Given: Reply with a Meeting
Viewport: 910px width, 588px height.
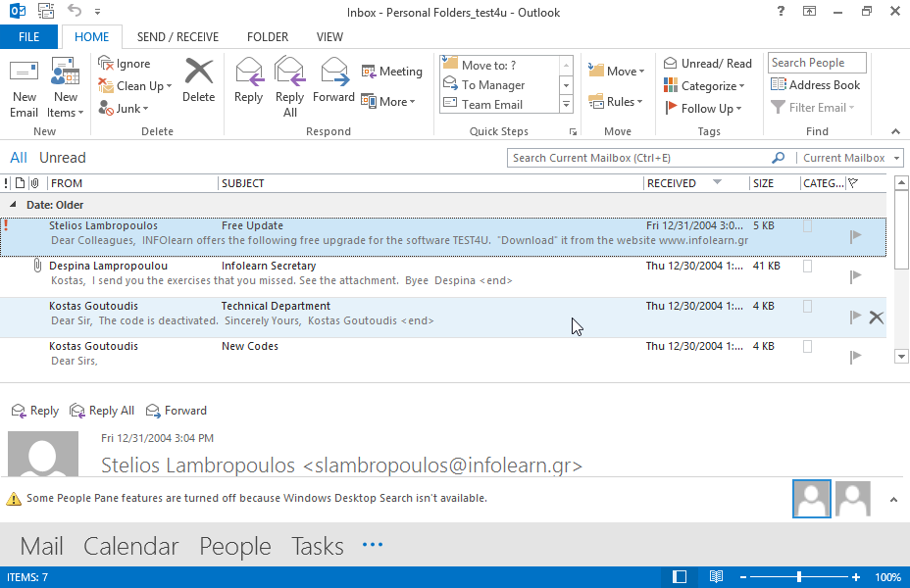Looking at the screenshot, I should click(391, 72).
